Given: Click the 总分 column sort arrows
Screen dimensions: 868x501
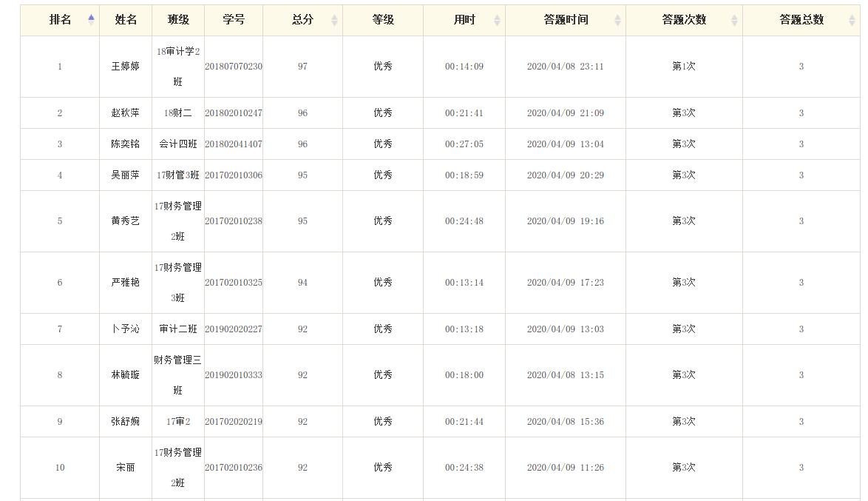Looking at the screenshot, I should tap(334, 20).
